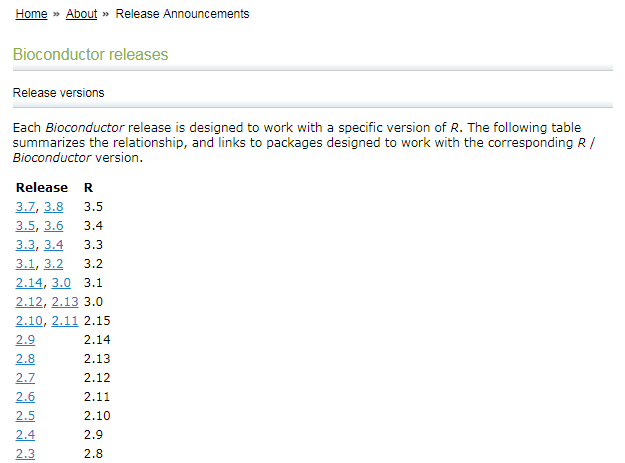Go to the About breadcrumb link
Viewport: 625px width, 463px height.
pyautogui.click(x=81, y=14)
